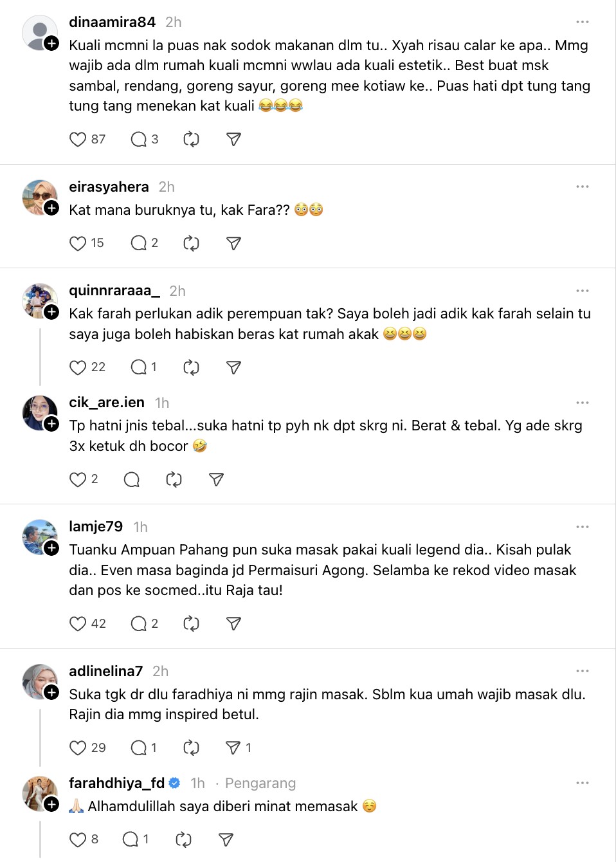Open eirasyahera's profile from username
The image size is (616, 862).
[109, 187]
